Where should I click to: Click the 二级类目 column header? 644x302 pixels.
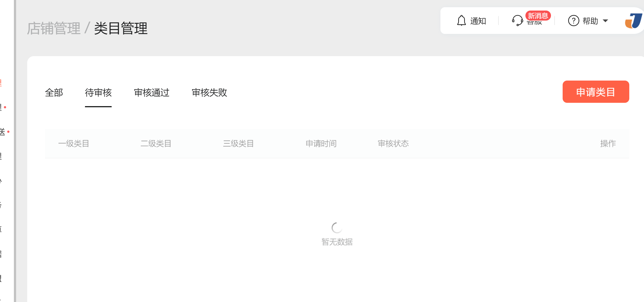pyautogui.click(x=156, y=144)
